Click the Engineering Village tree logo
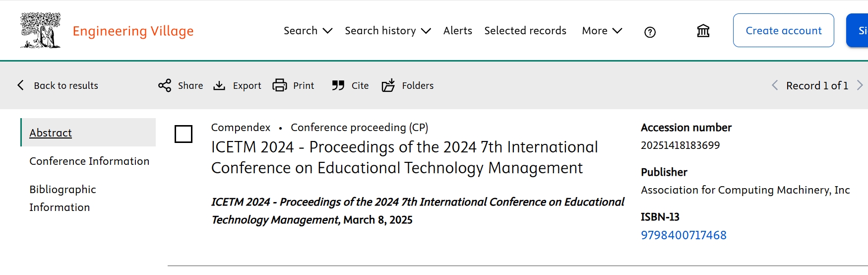Screen dimensions: 868x275 pyautogui.click(x=40, y=30)
